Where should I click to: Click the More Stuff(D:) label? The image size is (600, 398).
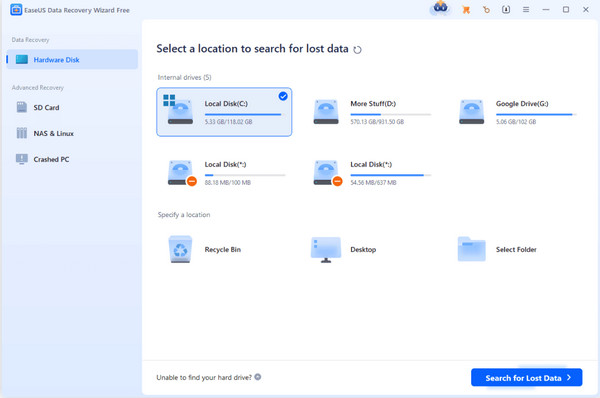pyautogui.click(x=373, y=104)
